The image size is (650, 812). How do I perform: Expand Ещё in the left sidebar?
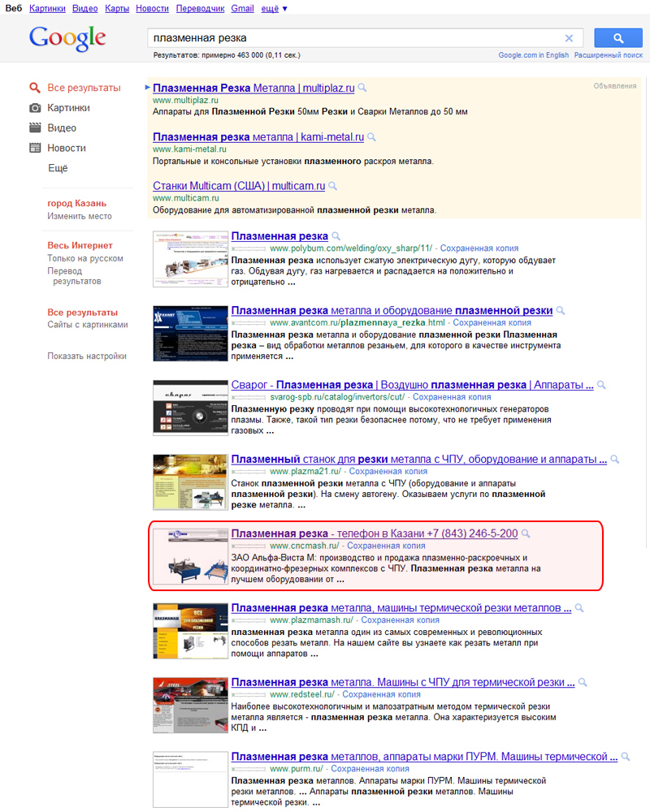pyautogui.click(x=58, y=168)
